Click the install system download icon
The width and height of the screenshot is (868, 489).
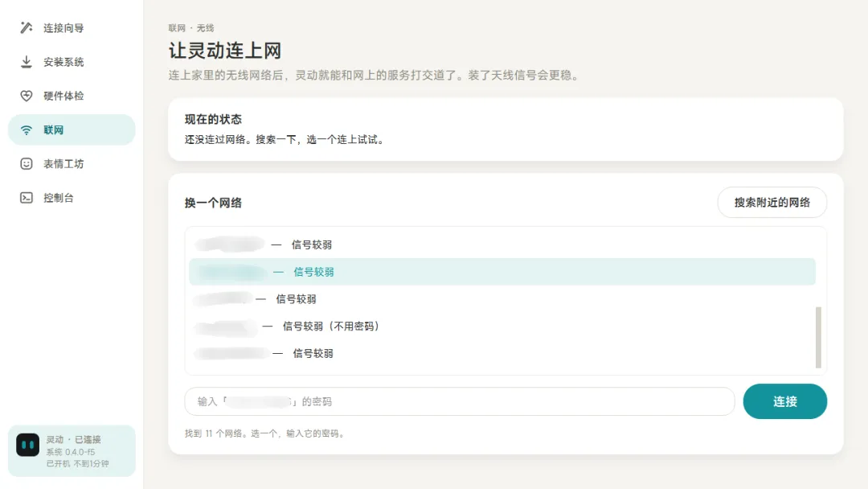(x=26, y=62)
